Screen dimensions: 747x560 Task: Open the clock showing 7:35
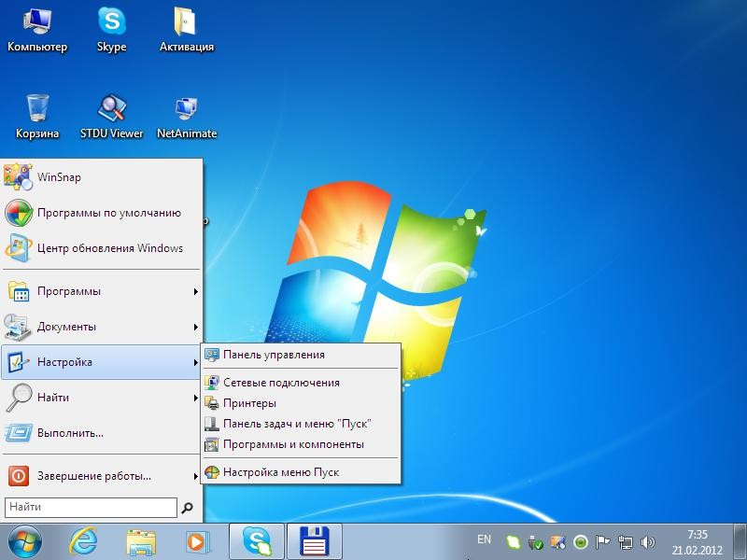pos(697,542)
